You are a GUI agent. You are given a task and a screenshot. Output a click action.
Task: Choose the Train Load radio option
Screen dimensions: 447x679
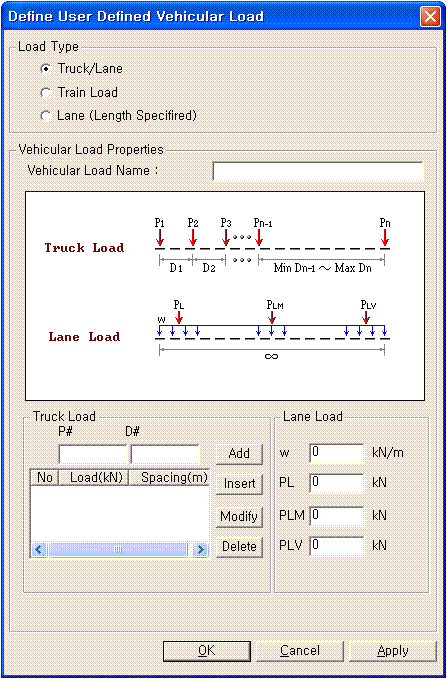pyautogui.click(x=45, y=93)
